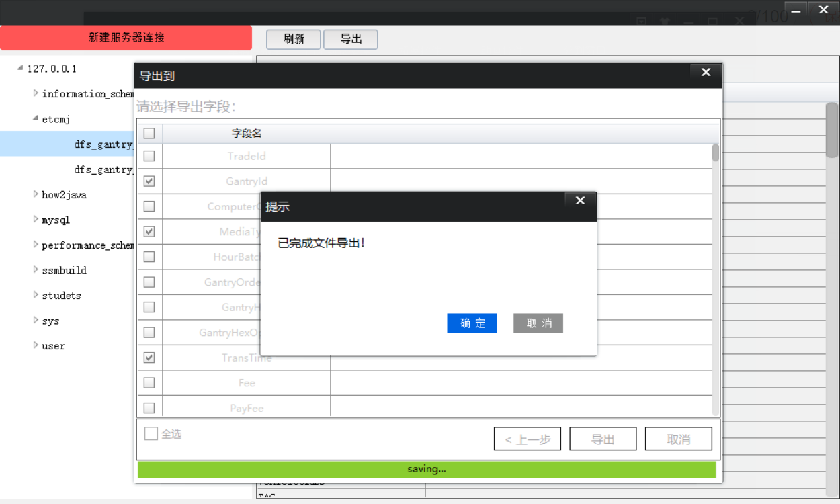Click the 刷新 toolbar button
This screenshot has height=504, width=840.
click(x=294, y=39)
